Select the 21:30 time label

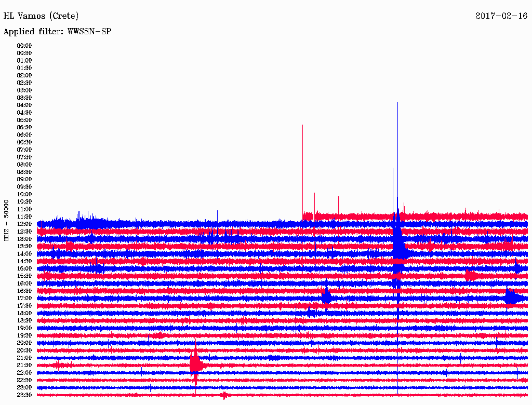click(24, 365)
